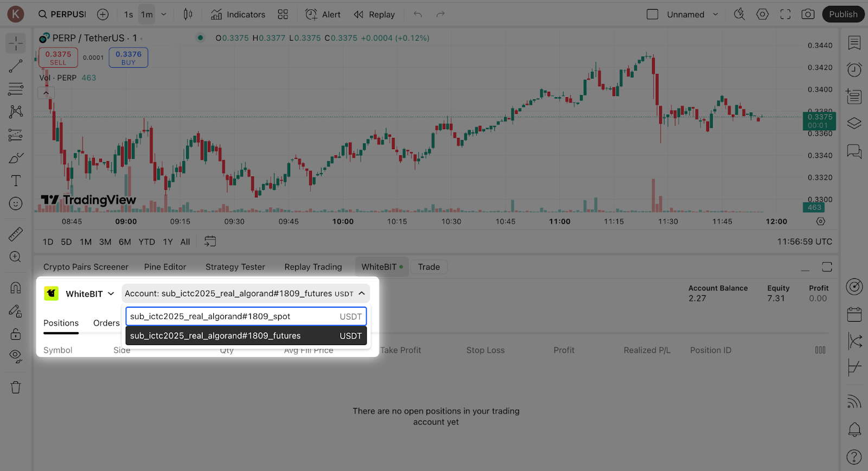Click the layout setup square icon
This screenshot has height=471, width=868.
(653, 15)
